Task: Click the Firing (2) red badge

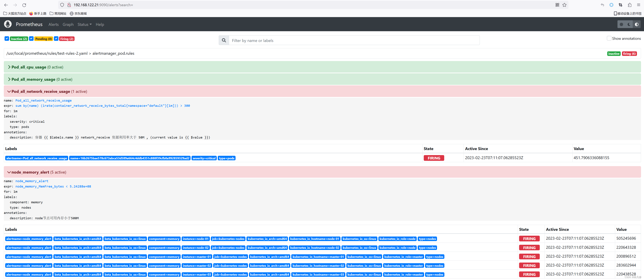Action: point(67,39)
